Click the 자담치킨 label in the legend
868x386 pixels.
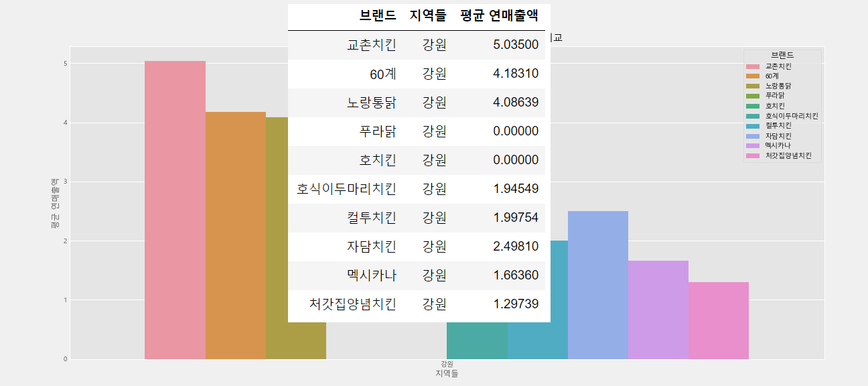pyautogui.click(x=778, y=136)
